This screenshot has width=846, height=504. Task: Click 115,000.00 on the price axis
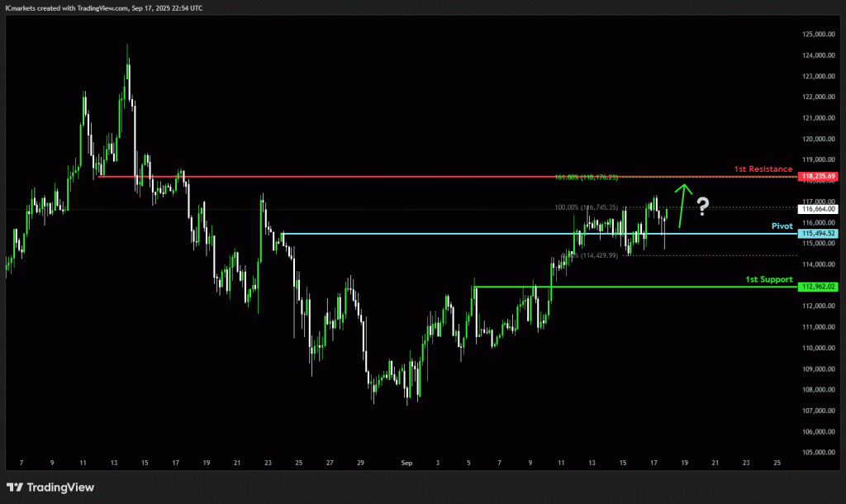pos(819,244)
